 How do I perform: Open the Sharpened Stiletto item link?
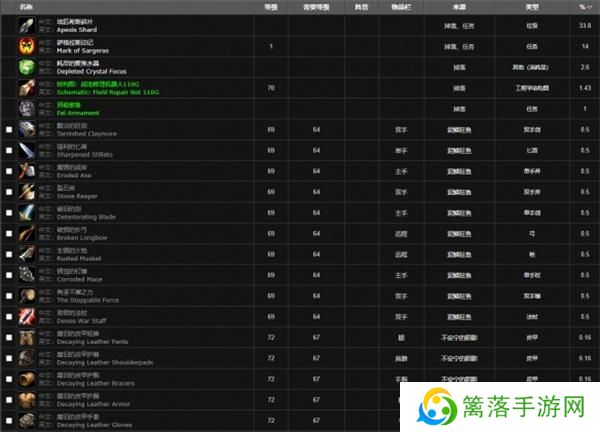[x=85, y=155]
